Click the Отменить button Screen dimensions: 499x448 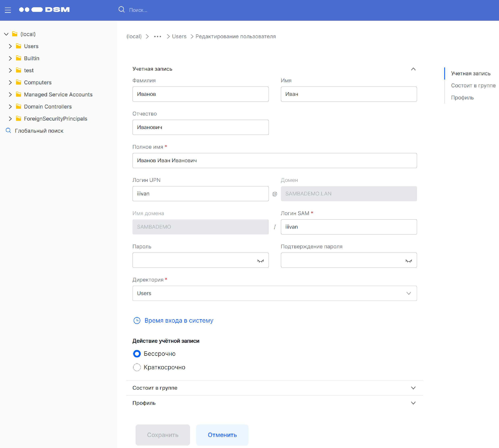coord(222,435)
